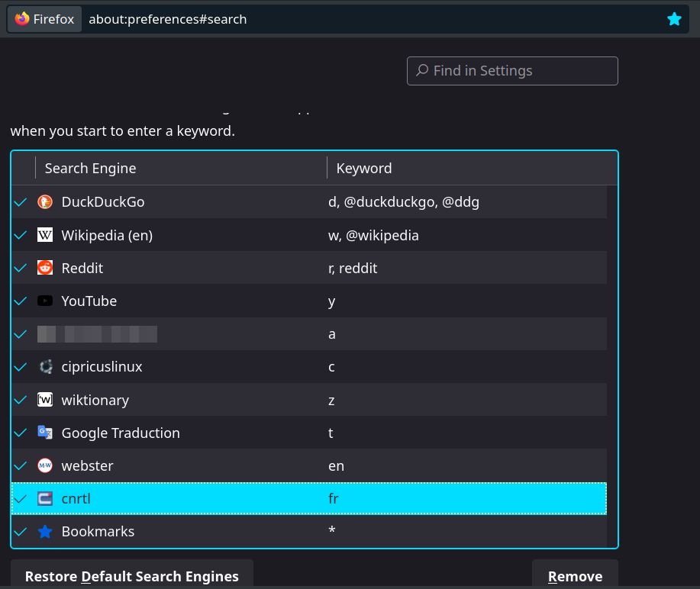Click the keyword 'a' cell
This screenshot has width=700, height=589.
coord(332,334)
